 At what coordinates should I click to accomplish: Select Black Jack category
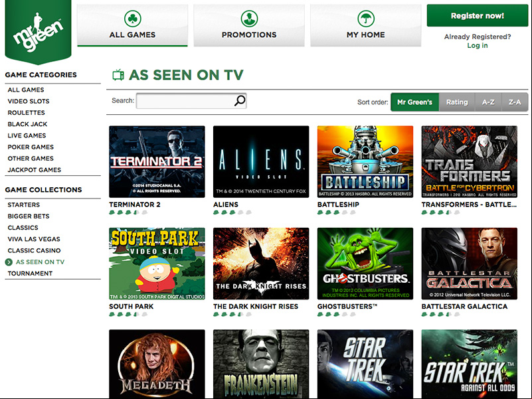pos(27,124)
